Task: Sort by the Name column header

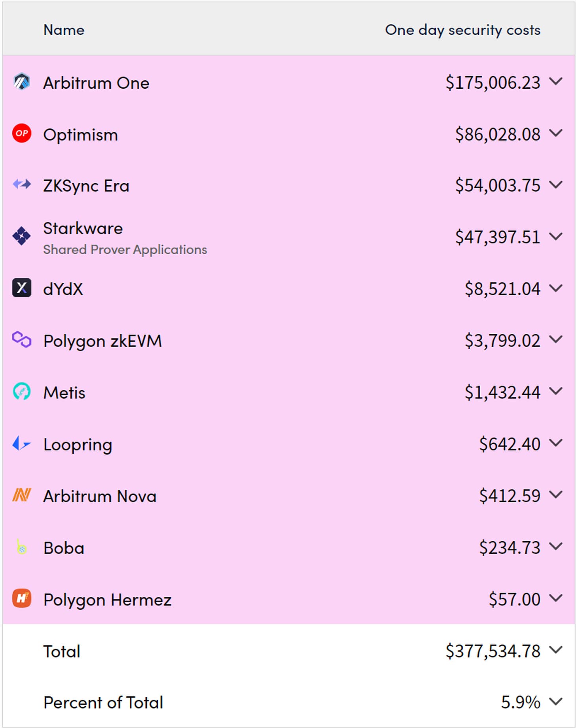Action: coord(64,30)
